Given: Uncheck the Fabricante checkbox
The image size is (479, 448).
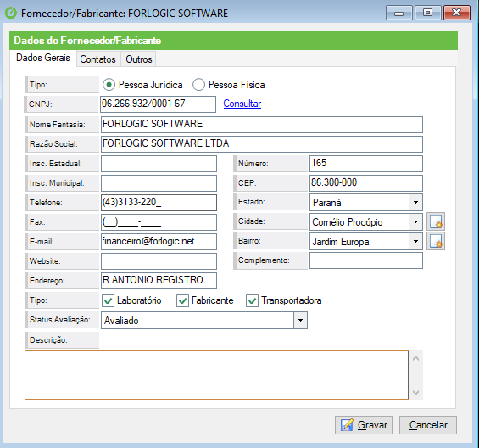Looking at the screenshot, I should point(182,301).
